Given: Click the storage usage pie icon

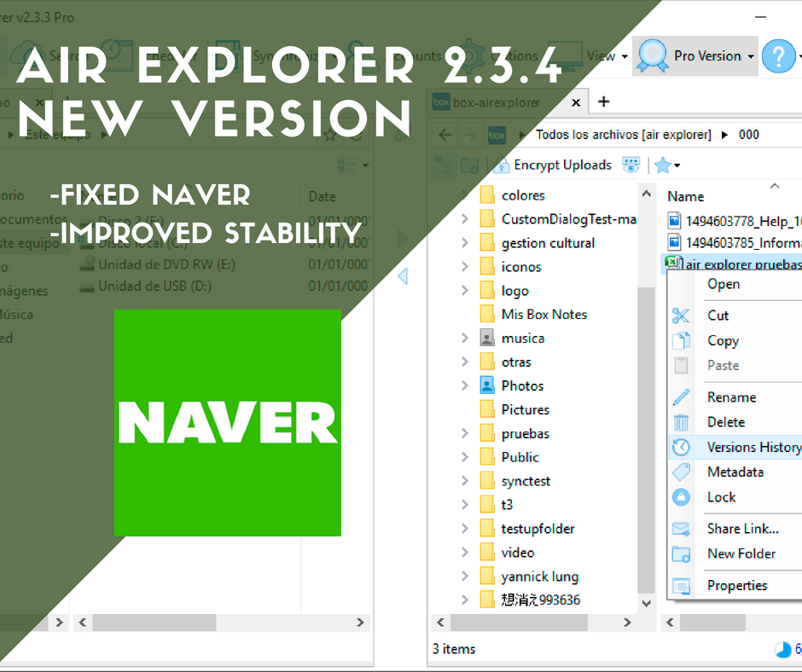Looking at the screenshot, I should (x=782, y=650).
